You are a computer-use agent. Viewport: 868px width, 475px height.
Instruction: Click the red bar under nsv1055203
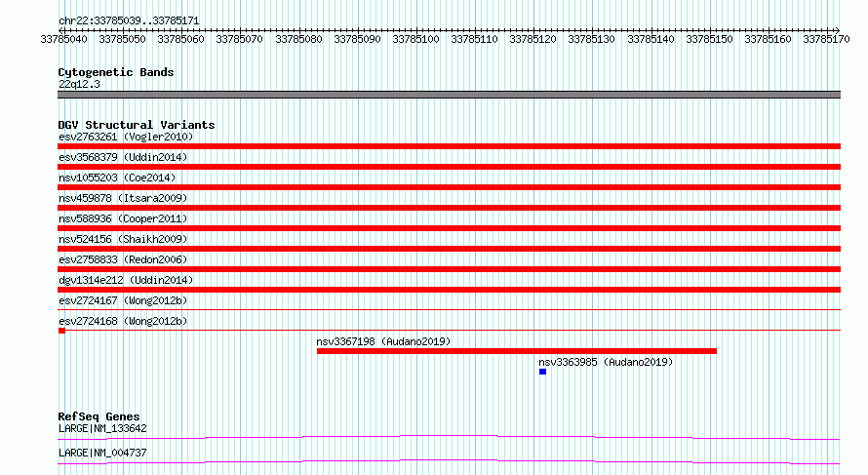[x=449, y=187]
